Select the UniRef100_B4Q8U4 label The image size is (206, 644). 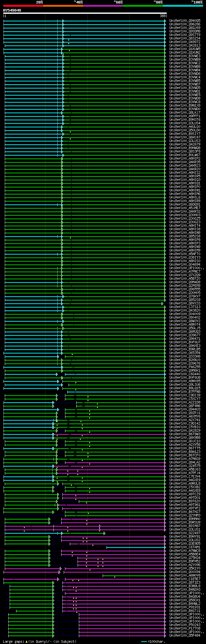[x=185, y=596]
